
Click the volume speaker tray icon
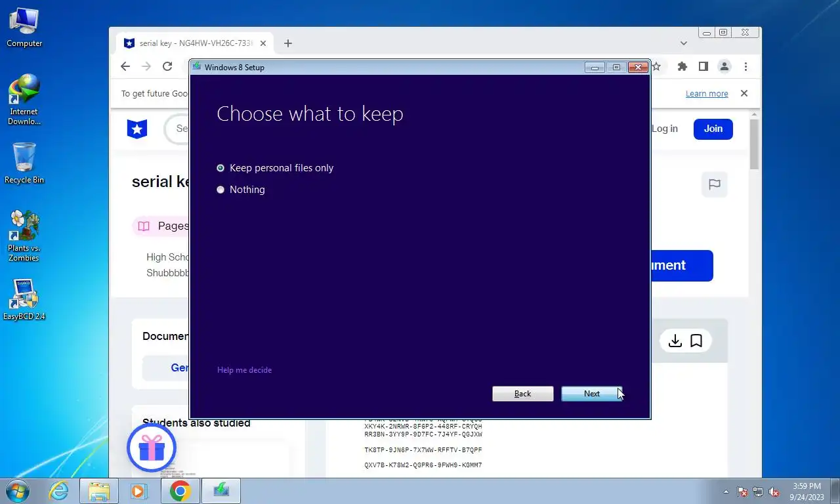click(774, 492)
